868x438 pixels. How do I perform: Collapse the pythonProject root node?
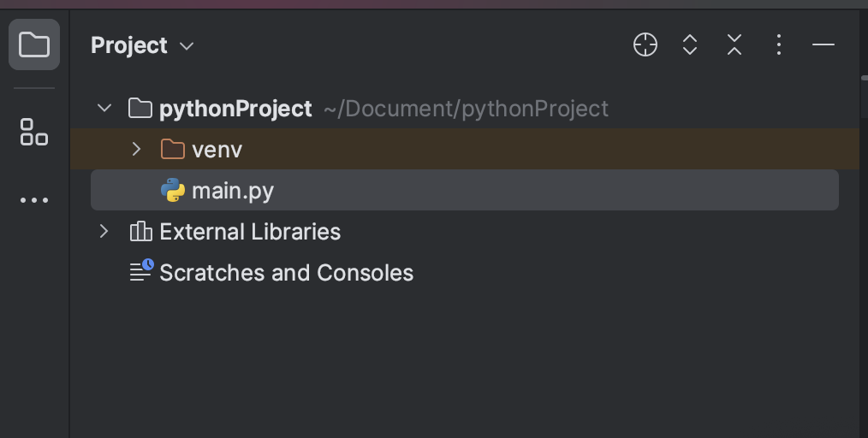tap(104, 108)
